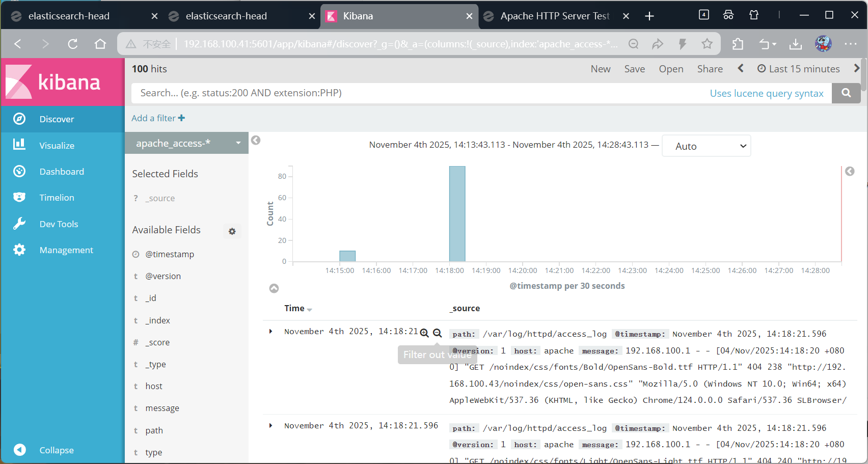Screen dimensions: 868x464
Task: Reload the browser page
Action: point(73,44)
